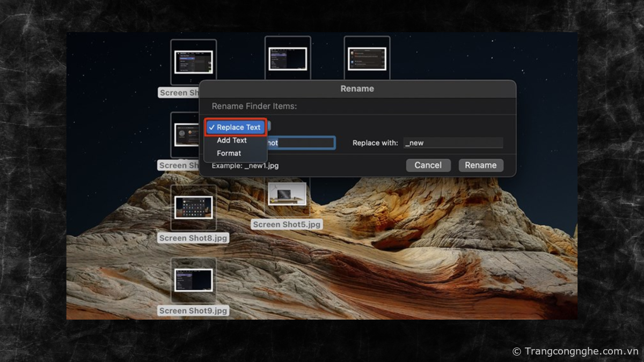Select the Screen Shot5.jpg laptop thumbnail icon

click(287, 194)
